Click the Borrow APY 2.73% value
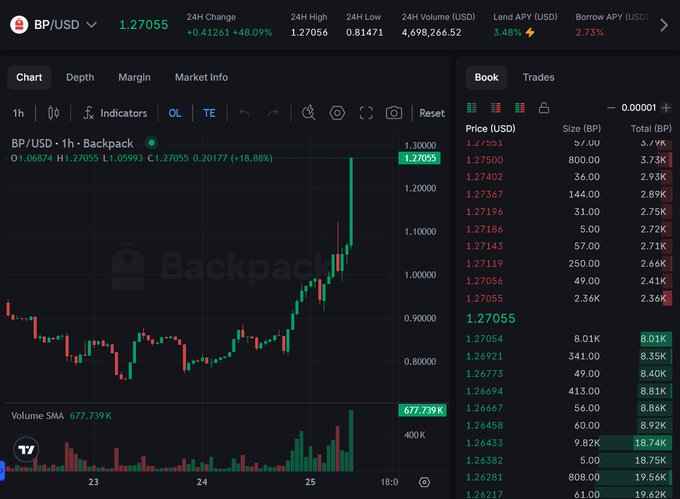 click(589, 33)
